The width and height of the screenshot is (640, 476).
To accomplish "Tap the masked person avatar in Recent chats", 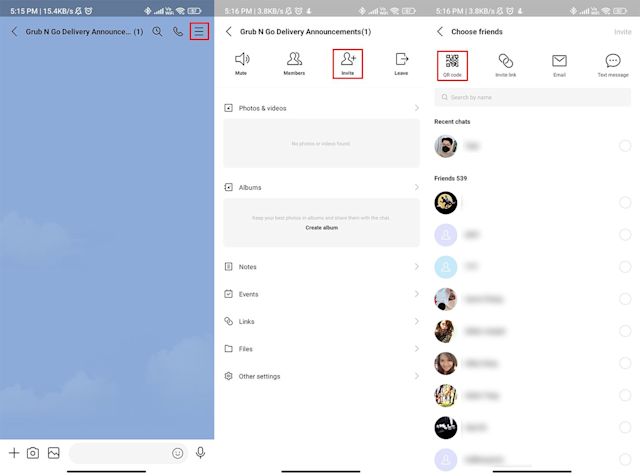I will (x=446, y=146).
